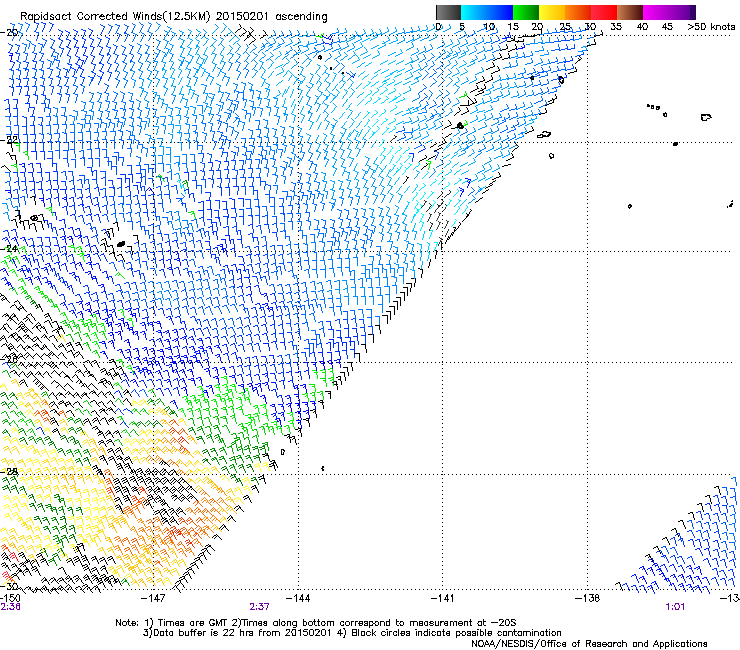The height and width of the screenshot is (650, 740).
Task: Choose the yellow 20-25 knots legend swatch
Action: (x=552, y=12)
